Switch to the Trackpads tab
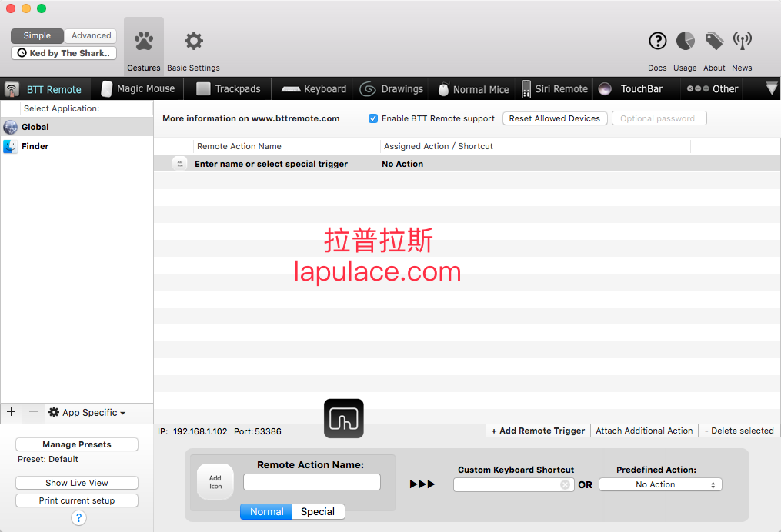The image size is (781, 532). coord(228,89)
